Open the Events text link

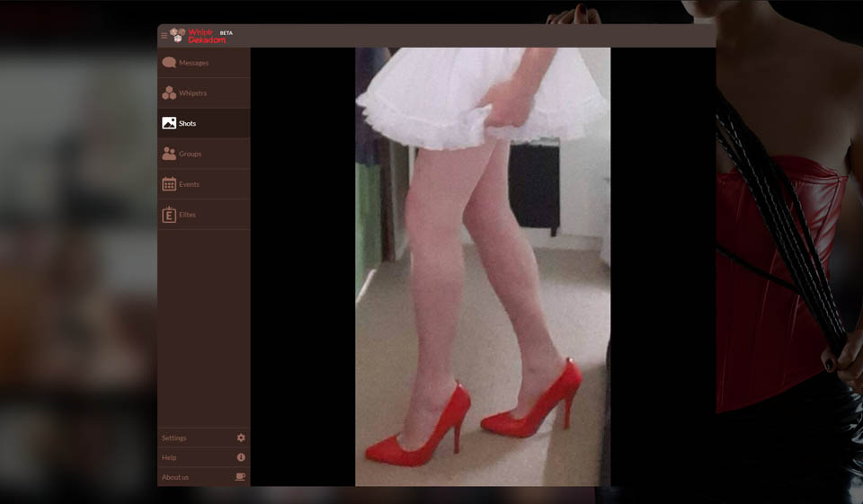[x=189, y=184]
